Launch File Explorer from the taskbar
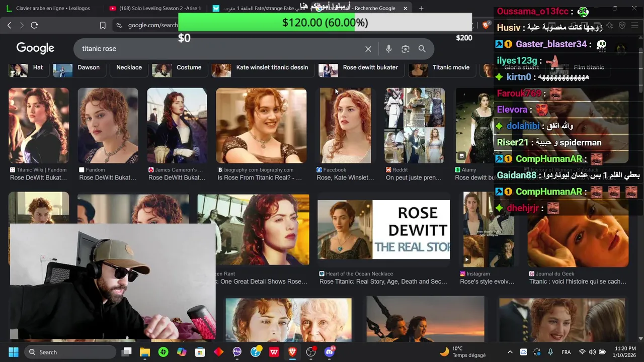Screen dimensions: 644x362 pos(145,352)
